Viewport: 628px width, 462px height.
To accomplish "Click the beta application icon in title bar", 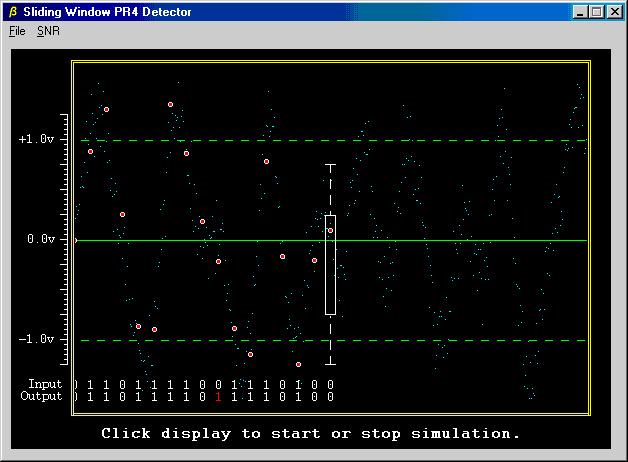I will (x=13, y=12).
